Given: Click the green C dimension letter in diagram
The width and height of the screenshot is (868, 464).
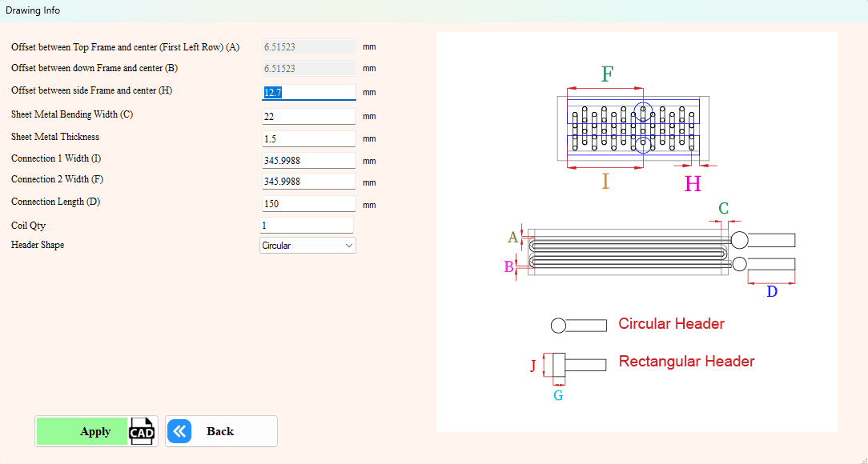Looking at the screenshot, I should [724, 209].
